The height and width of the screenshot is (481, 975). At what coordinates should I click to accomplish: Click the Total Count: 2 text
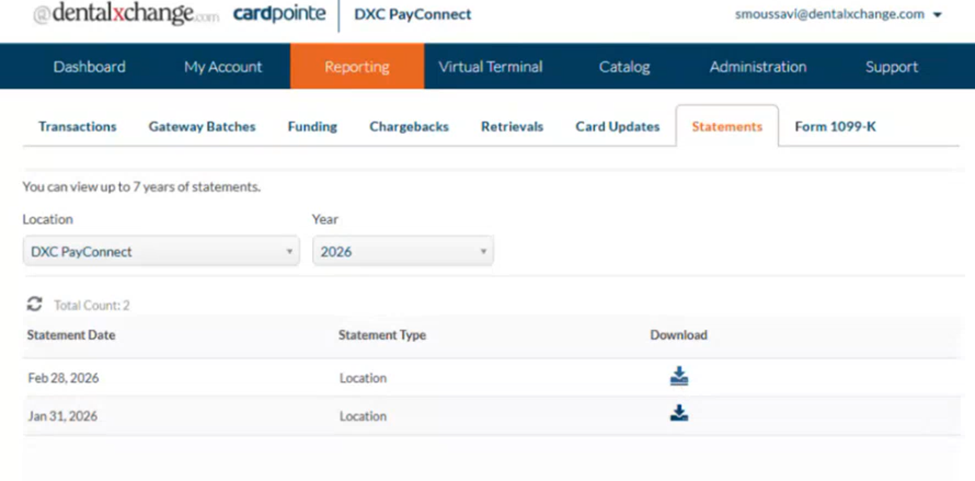[91, 305]
